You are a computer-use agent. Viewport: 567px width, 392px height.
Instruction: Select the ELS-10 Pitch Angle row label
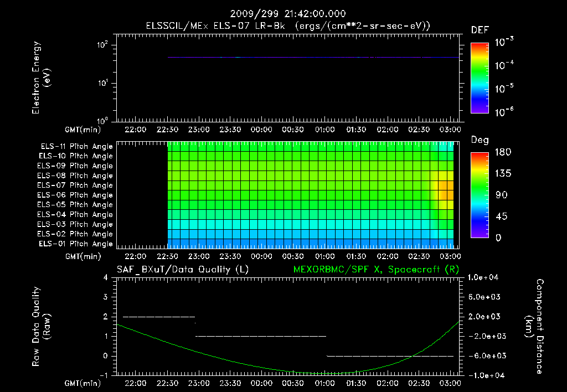pyautogui.click(x=76, y=156)
